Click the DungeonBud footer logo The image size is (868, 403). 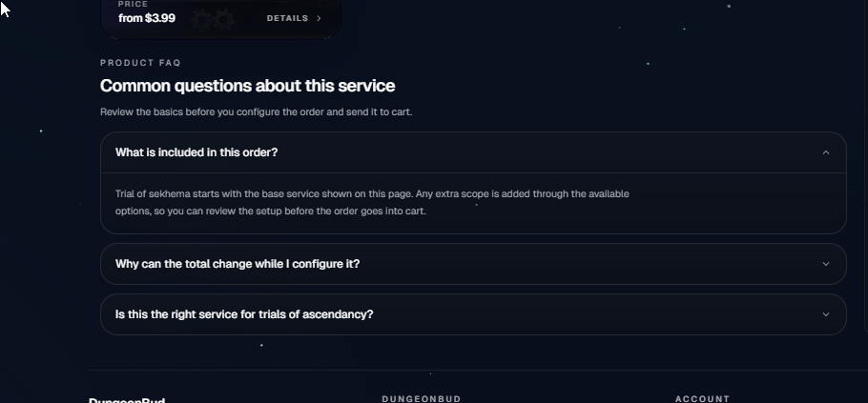coord(127,400)
